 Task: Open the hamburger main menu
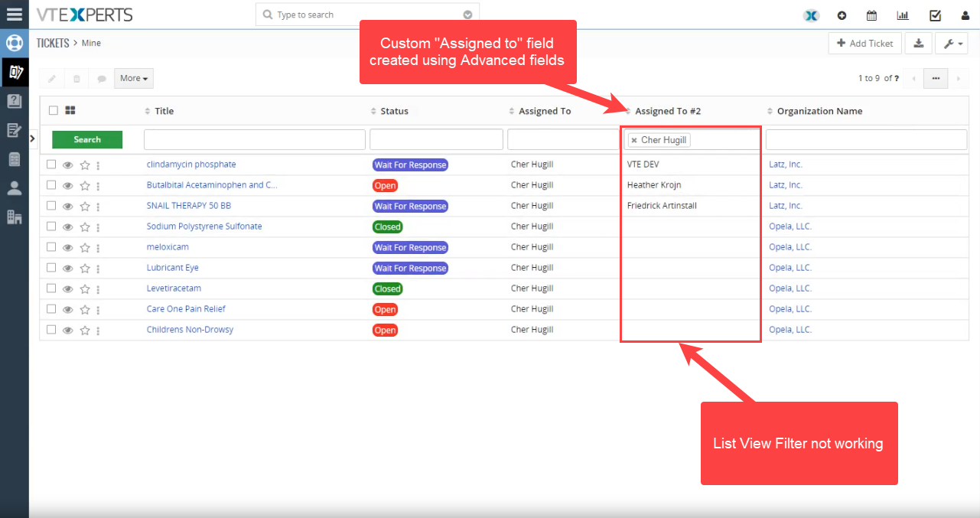pos(14,14)
